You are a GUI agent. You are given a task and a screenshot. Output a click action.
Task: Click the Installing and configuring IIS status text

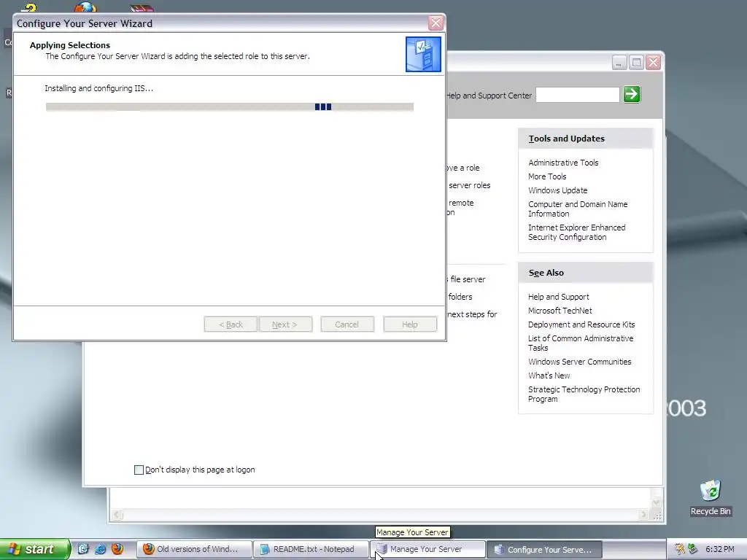(x=98, y=88)
